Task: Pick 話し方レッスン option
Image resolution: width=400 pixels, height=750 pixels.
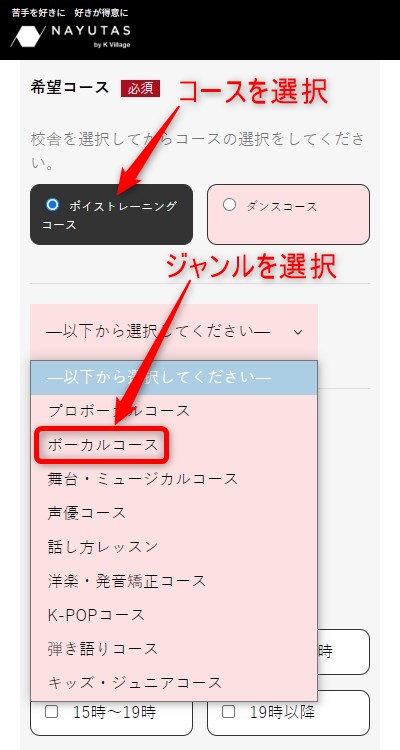Action: [174, 547]
